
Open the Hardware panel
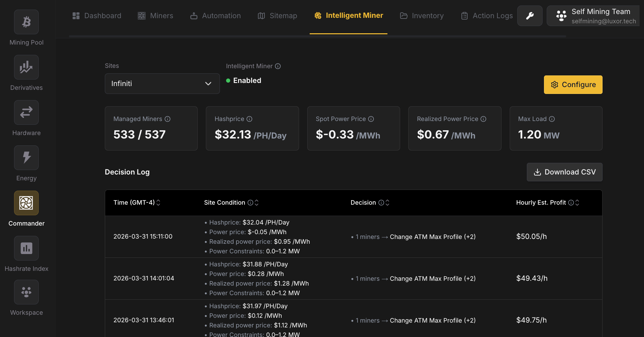pos(26,118)
